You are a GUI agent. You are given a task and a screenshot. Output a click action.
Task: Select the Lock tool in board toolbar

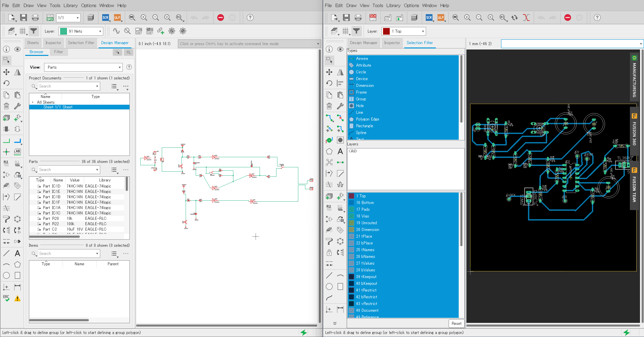click(329, 252)
